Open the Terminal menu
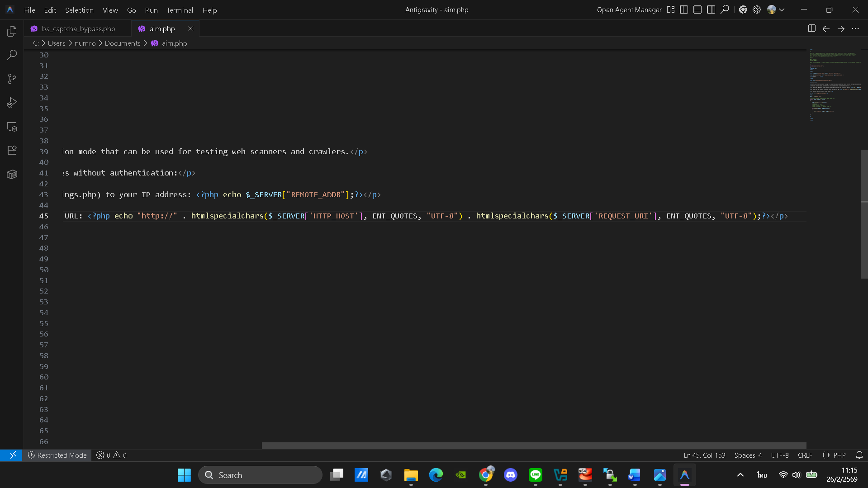This screenshot has width=868, height=488. coord(180,10)
